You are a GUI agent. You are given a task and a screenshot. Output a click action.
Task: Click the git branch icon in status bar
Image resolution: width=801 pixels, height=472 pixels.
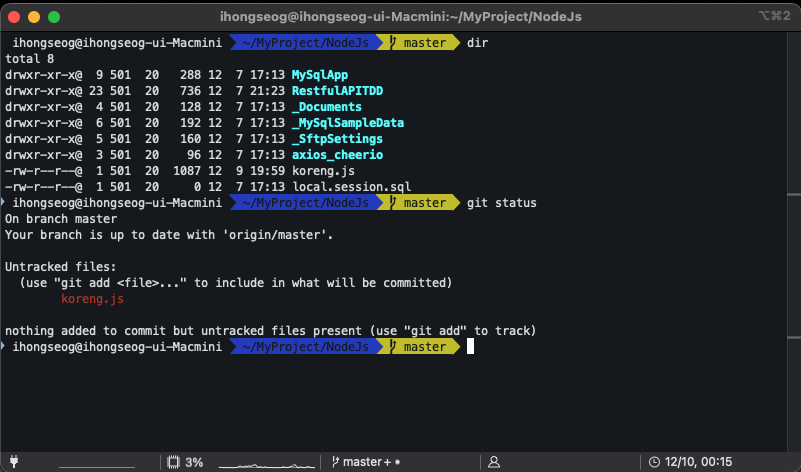[x=335, y=462]
